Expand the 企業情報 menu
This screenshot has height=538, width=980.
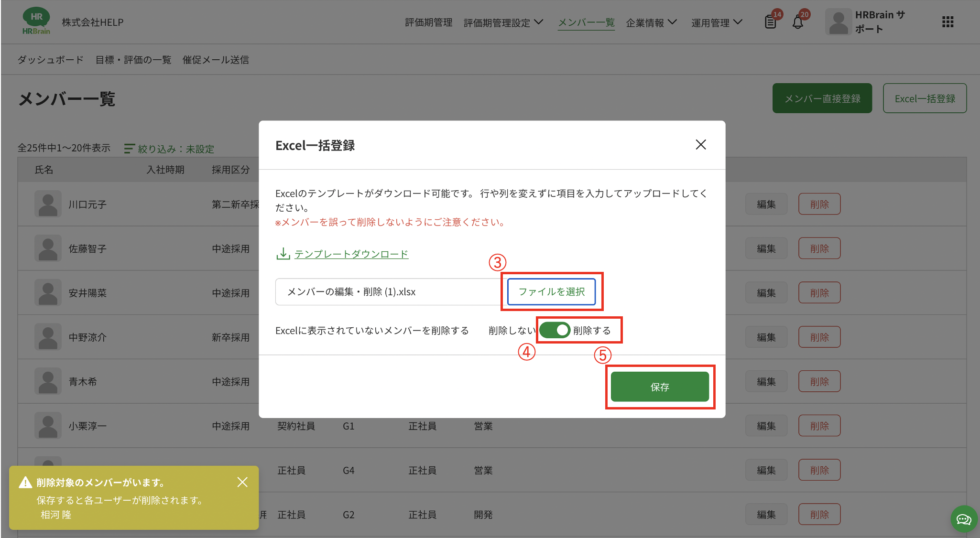pos(652,22)
